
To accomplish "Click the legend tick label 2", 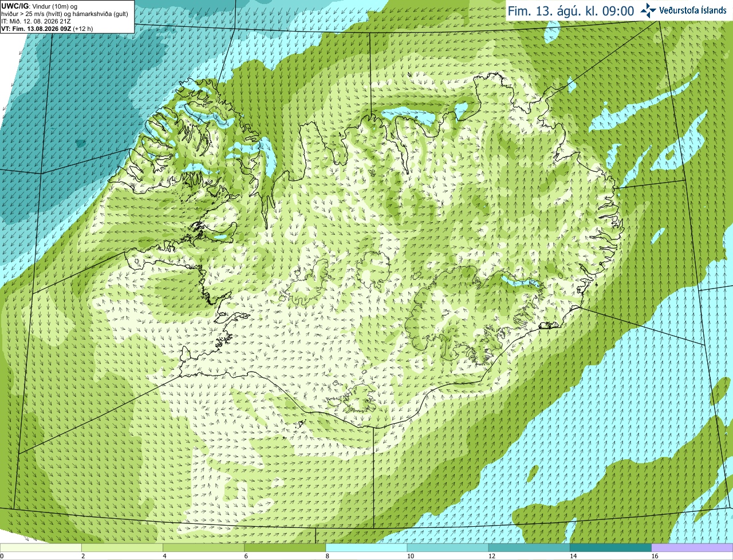I will coord(83,556).
